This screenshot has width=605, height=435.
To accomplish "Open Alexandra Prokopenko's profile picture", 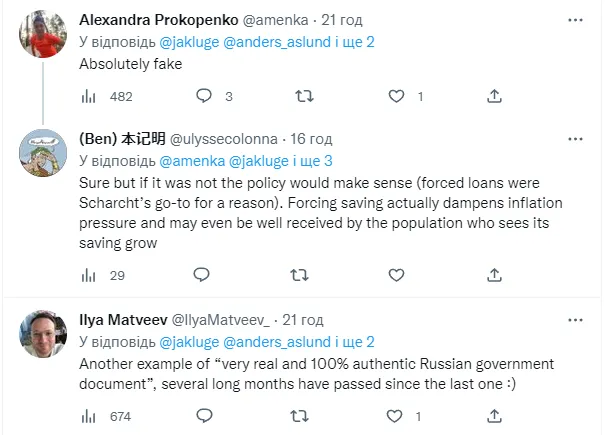I will (41, 37).
